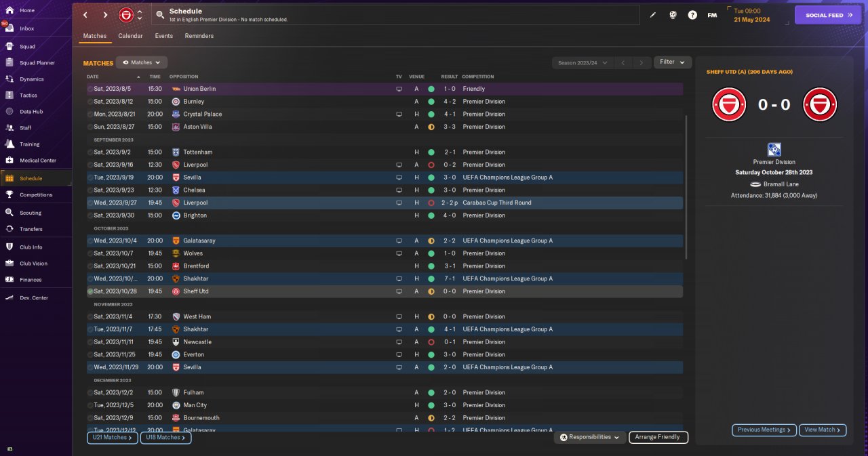Viewport: 868px width, 456px height.
Task: Open the Home sidebar icon
Action: pyautogui.click(x=9, y=11)
